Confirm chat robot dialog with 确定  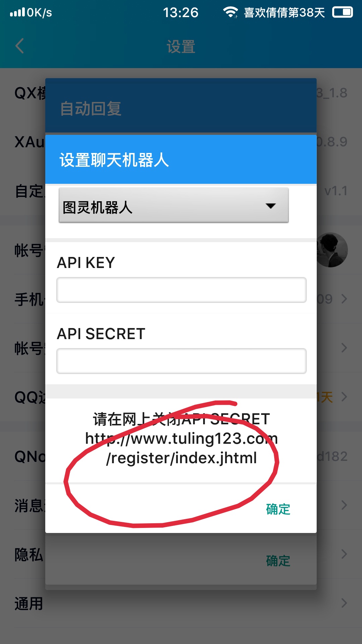(278, 509)
